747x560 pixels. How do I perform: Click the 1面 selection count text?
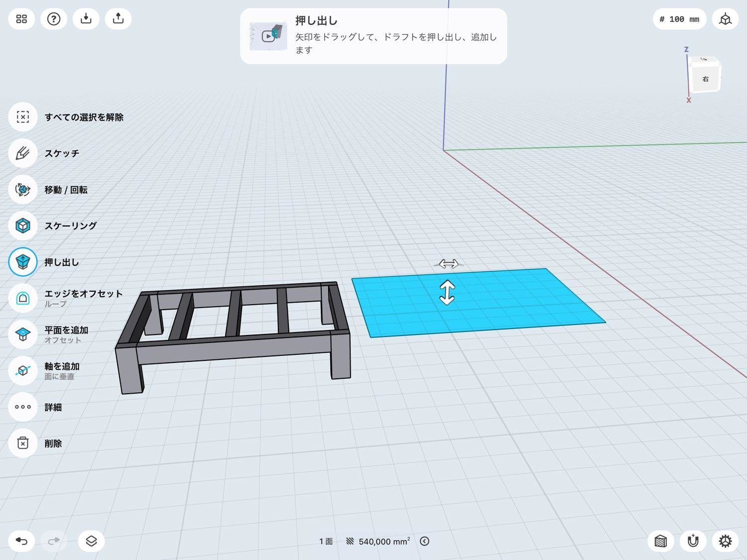click(326, 541)
